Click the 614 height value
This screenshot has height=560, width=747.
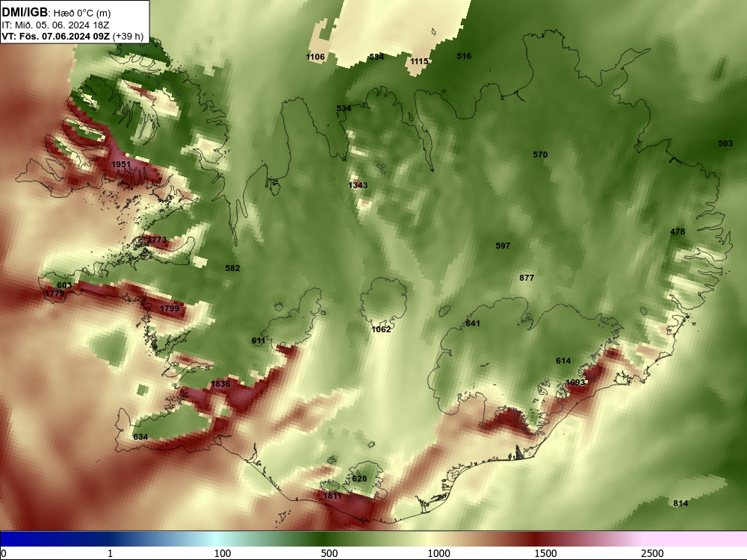(563, 361)
